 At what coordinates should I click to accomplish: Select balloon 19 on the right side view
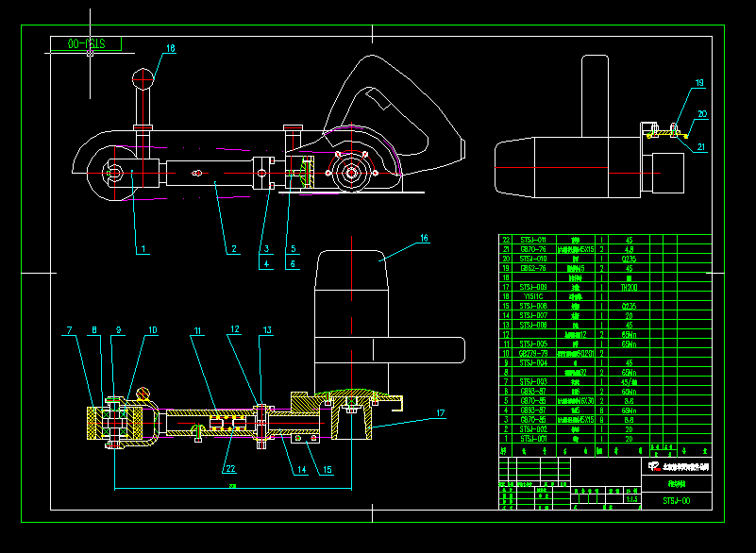pyautogui.click(x=698, y=83)
